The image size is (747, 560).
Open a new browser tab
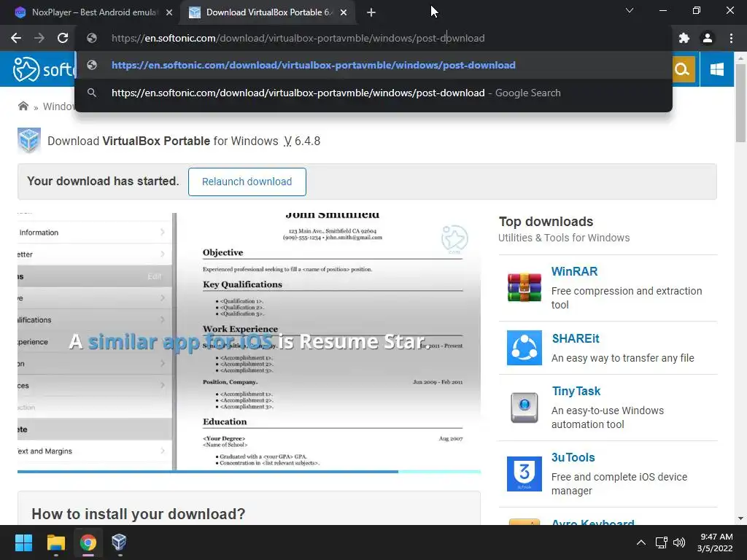[371, 12]
